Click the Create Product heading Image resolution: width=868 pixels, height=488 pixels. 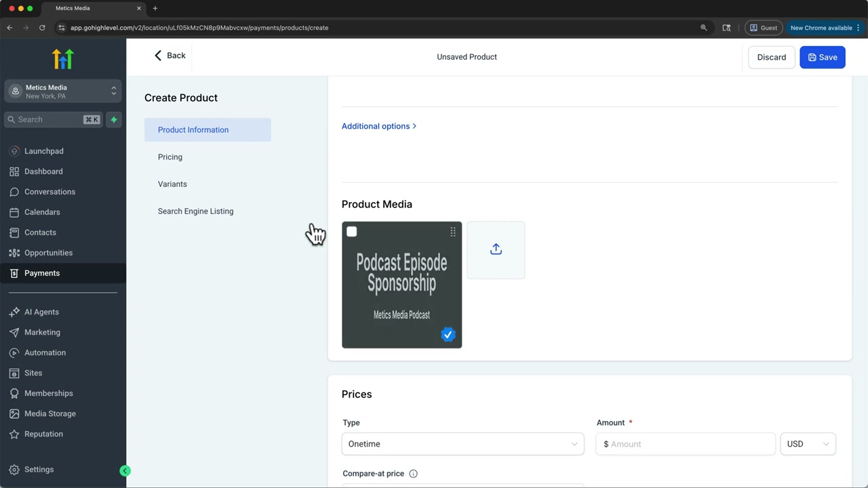click(181, 98)
